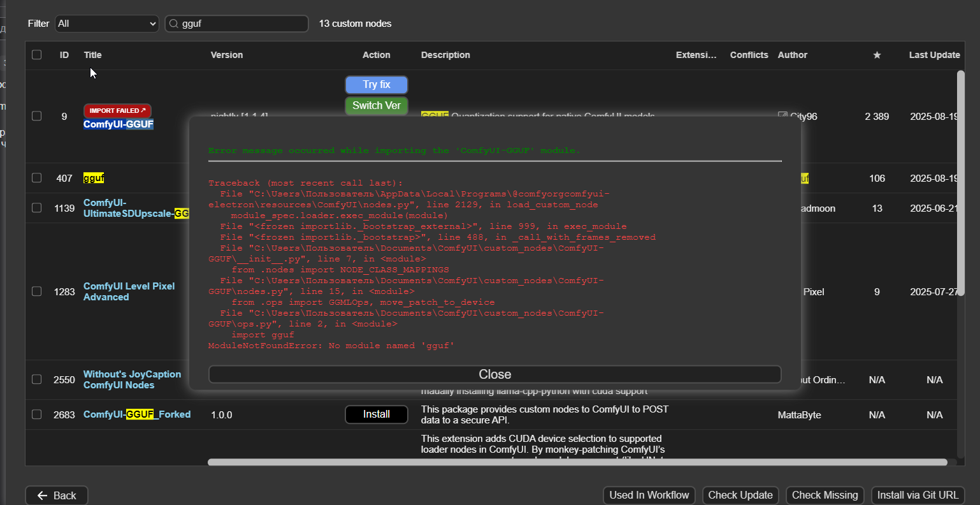Sort by the Version column header
This screenshot has height=505, width=980.
point(227,55)
